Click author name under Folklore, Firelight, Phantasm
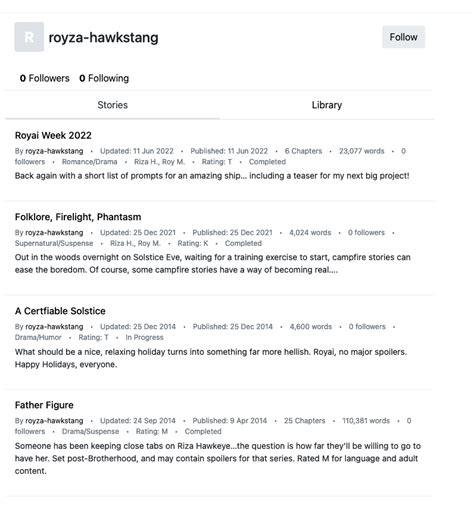The height and width of the screenshot is (506, 474). [54, 233]
